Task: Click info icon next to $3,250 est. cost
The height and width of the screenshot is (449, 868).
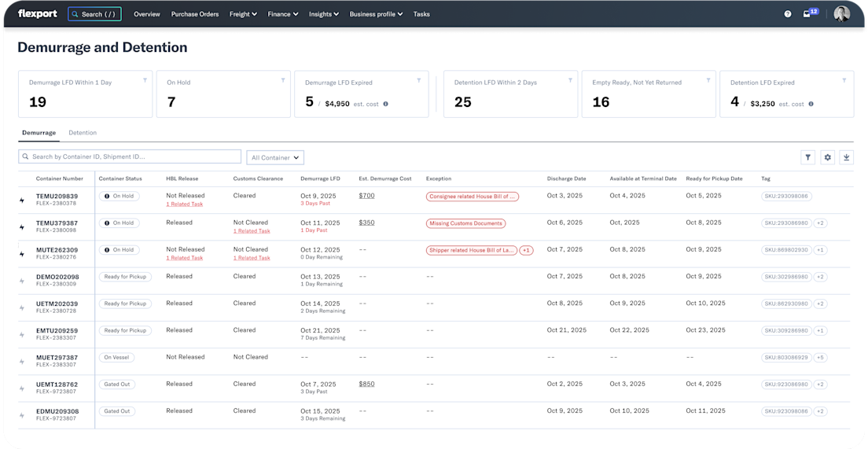Action: pyautogui.click(x=811, y=104)
